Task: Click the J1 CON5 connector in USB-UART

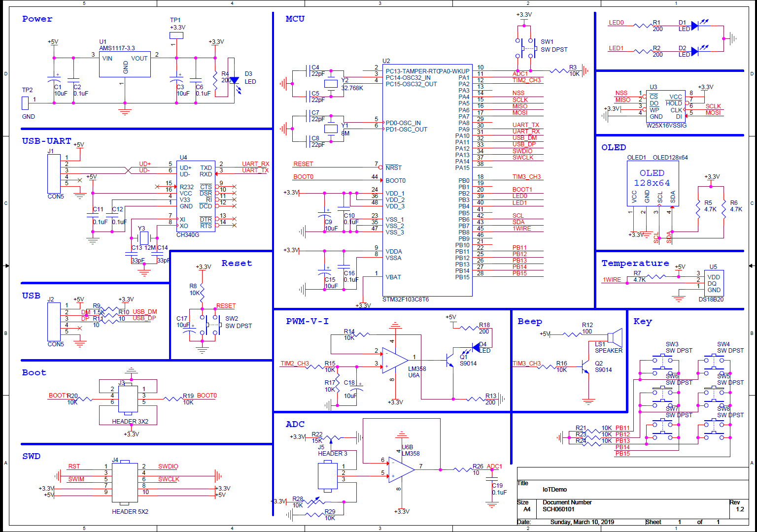Action: click(x=54, y=174)
